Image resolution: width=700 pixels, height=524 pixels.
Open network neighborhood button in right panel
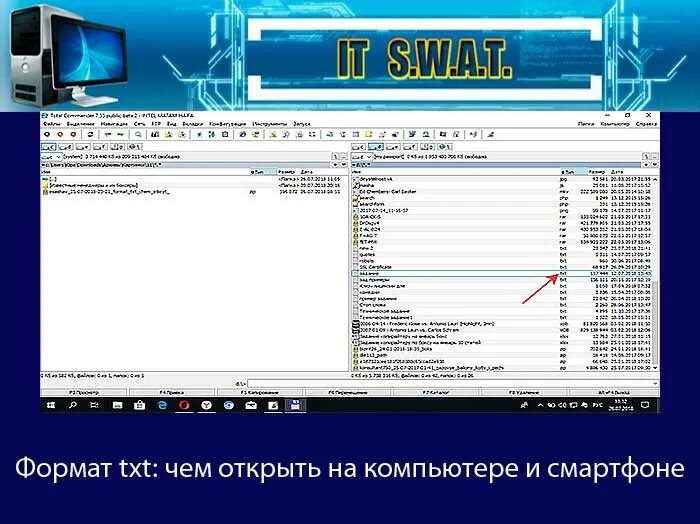click(x=444, y=147)
